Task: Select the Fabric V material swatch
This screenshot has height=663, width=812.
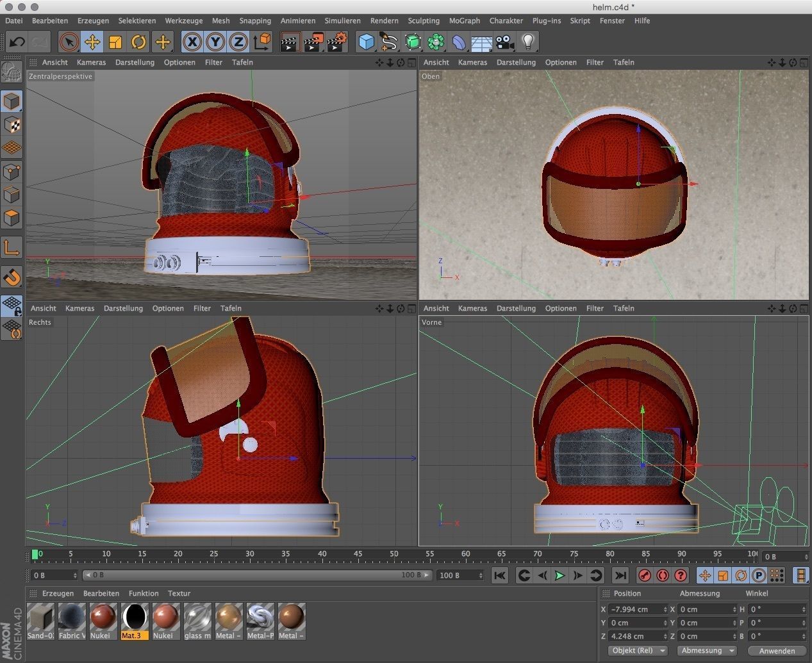Action: coord(72,621)
